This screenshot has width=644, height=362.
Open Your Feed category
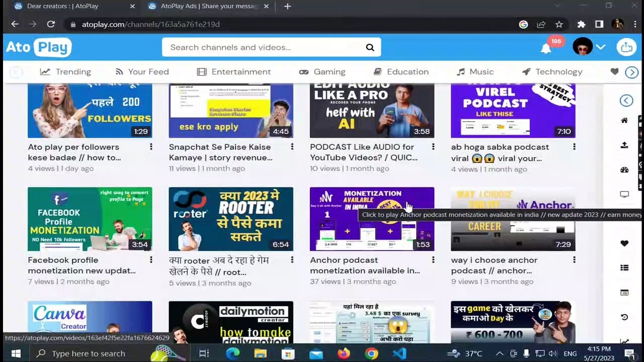(x=142, y=72)
